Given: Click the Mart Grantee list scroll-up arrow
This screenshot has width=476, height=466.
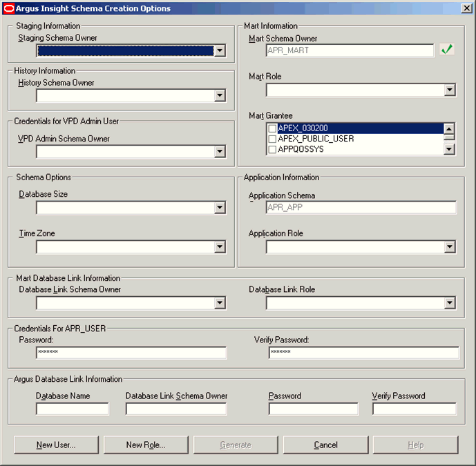Looking at the screenshot, I should click(x=449, y=128).
